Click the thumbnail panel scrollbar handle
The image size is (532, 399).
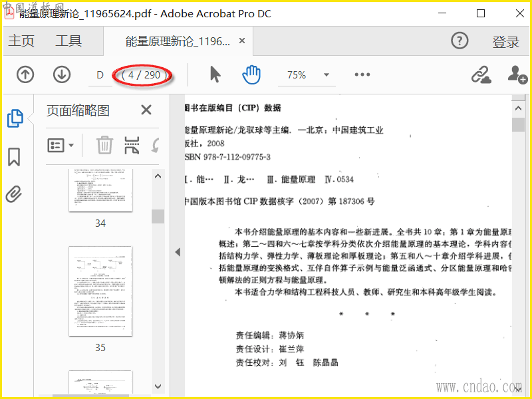[x=158, y=216]
